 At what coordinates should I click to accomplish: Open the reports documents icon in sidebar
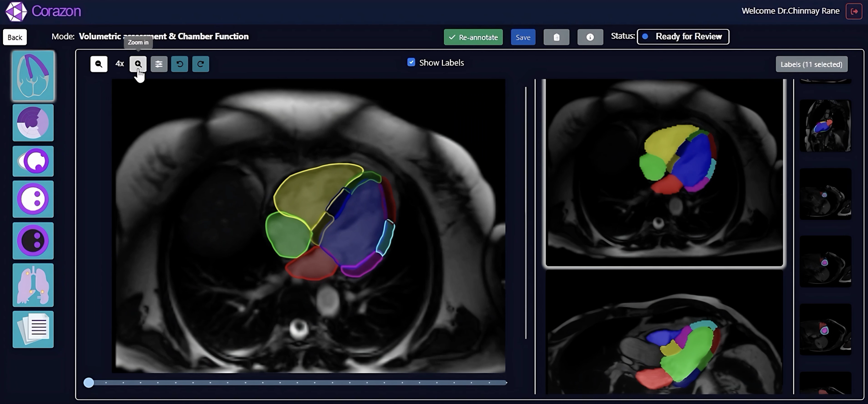point(33,329)
